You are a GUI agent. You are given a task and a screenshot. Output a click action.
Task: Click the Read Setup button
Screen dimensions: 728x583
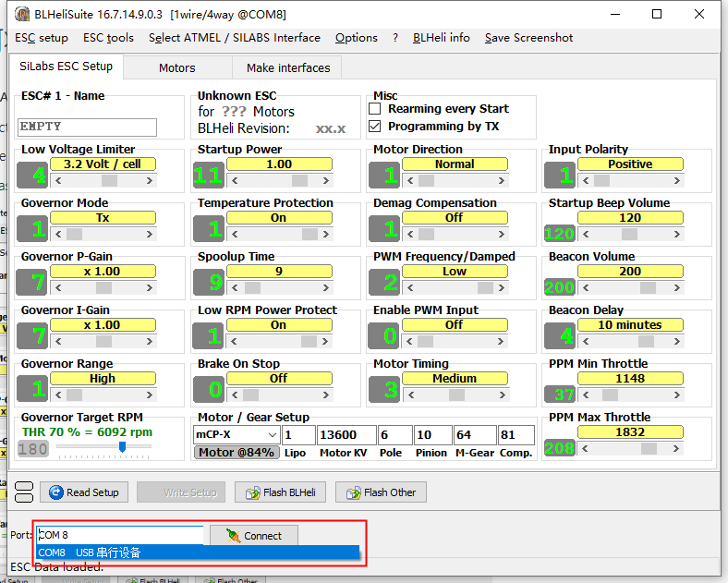[83, 492]
